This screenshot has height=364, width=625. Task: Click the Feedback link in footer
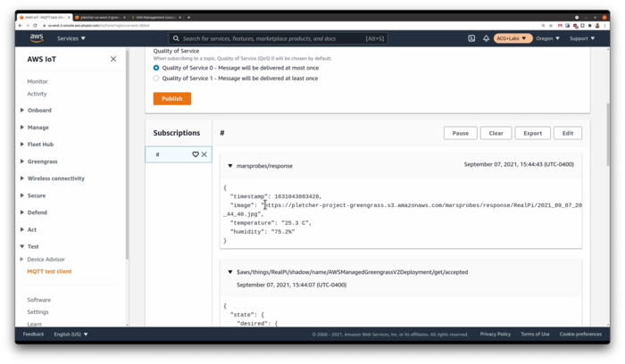(x=34, y=335)
